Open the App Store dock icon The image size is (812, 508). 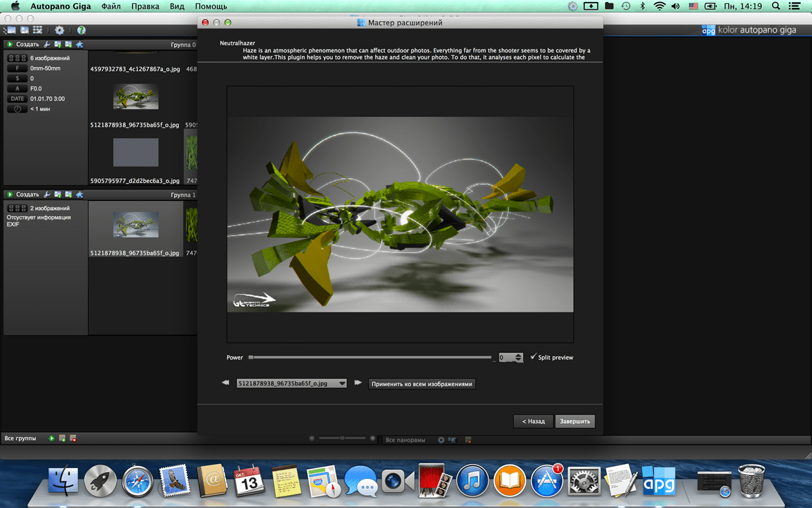point(547,482)
